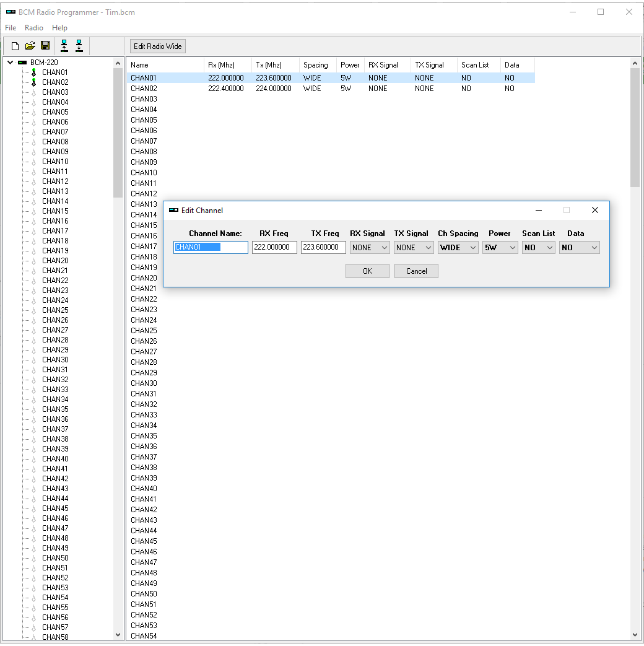644x646 pixels.
Task: Click the TX Freq input field
Action: (323, 247)
